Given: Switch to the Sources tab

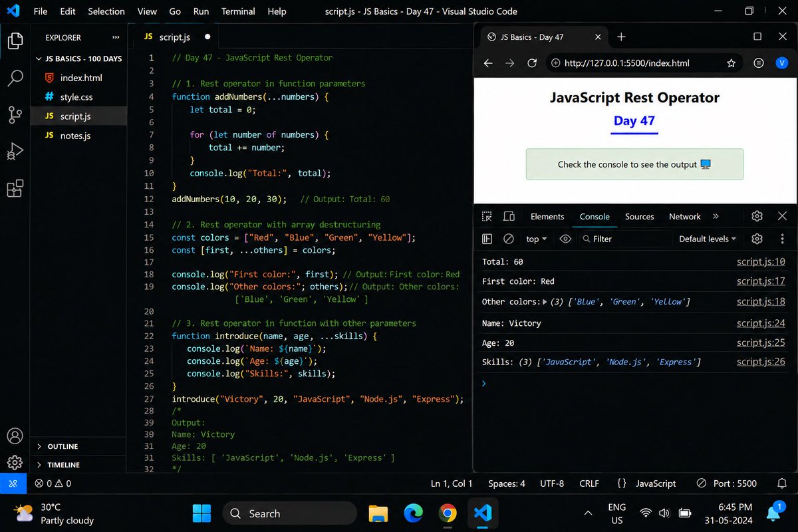Looking at the screenshot, I should (639, 216).
